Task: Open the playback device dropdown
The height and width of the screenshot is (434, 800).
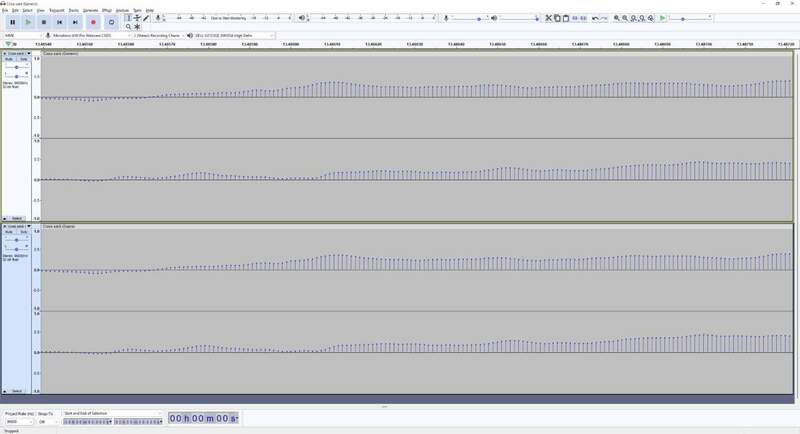Action: coord(234,36)
